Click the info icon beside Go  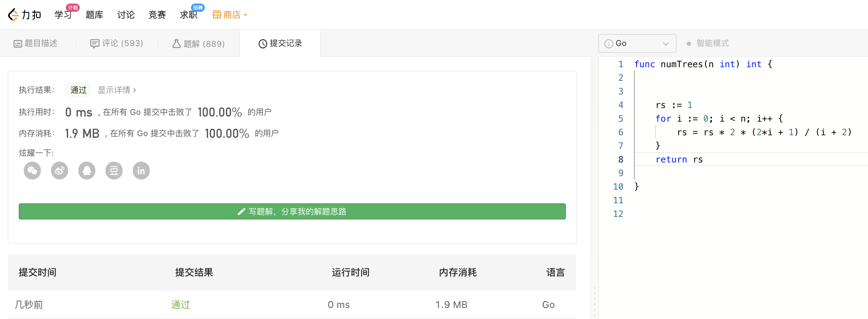coord(609,44)
